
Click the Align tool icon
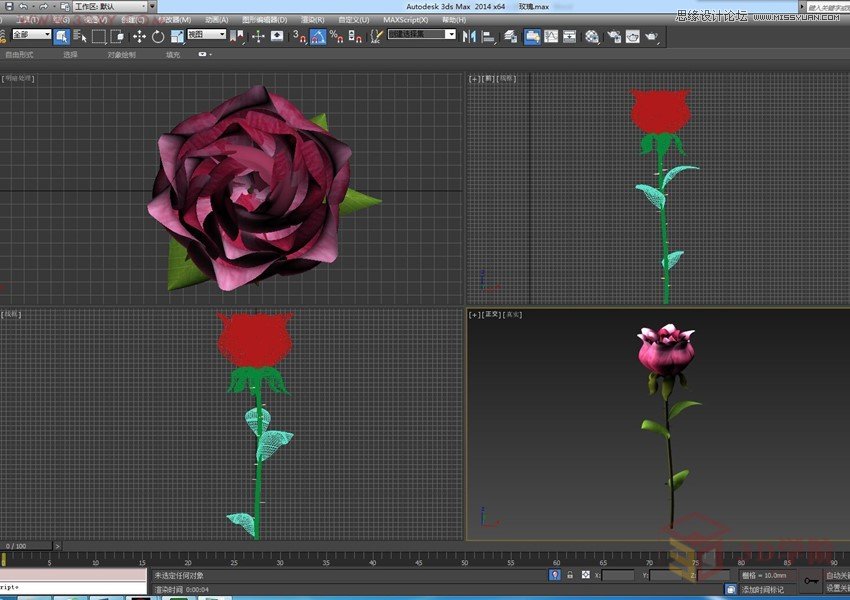(488, 37)
